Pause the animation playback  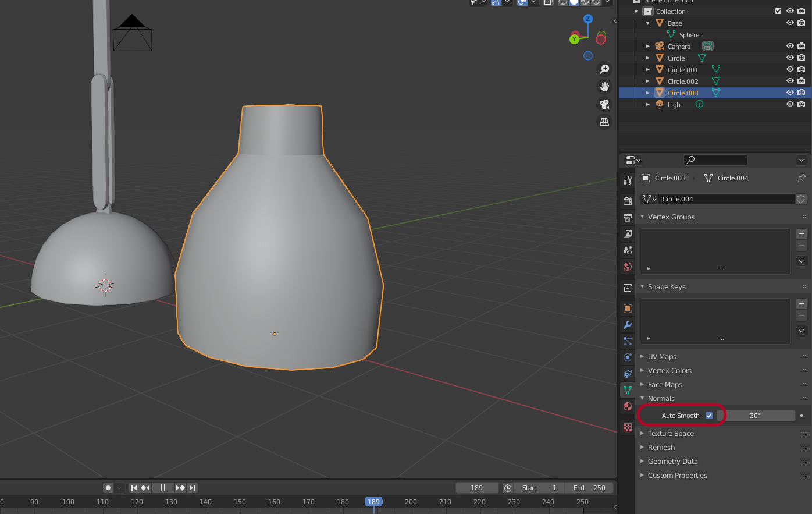(163, 488)
